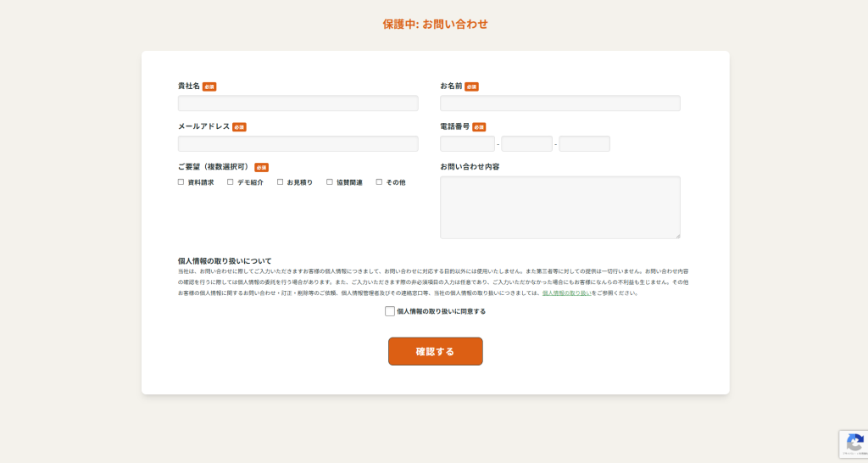This screenshot has height=463, width=868.
Task: Click the last 電話番号 phone number box
Action: click(x=584, y=144)
